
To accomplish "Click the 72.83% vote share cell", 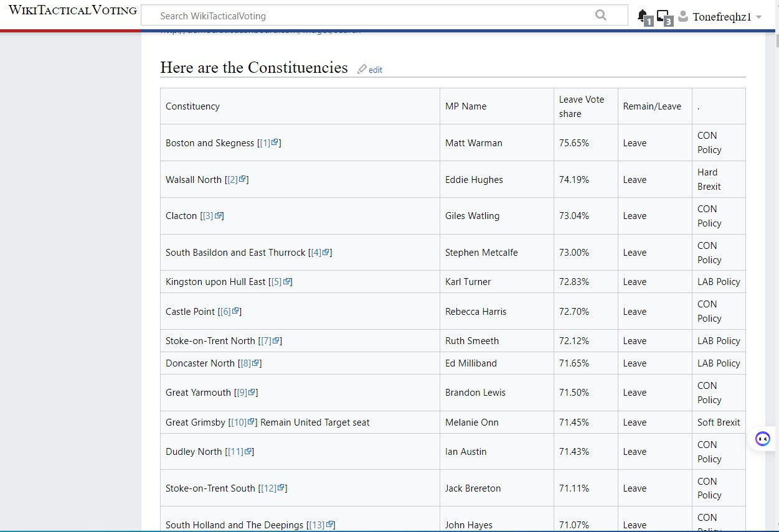I will [x=585, y=282].
